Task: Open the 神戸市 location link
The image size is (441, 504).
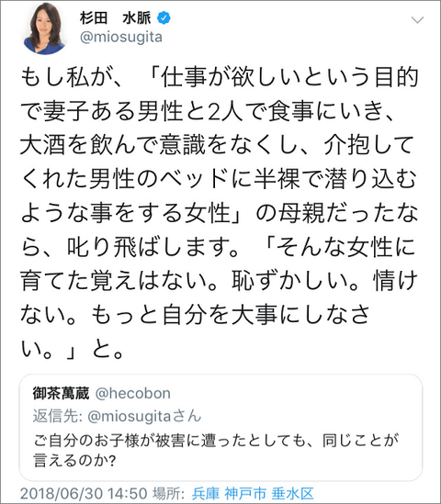Action: pos(245,493)
